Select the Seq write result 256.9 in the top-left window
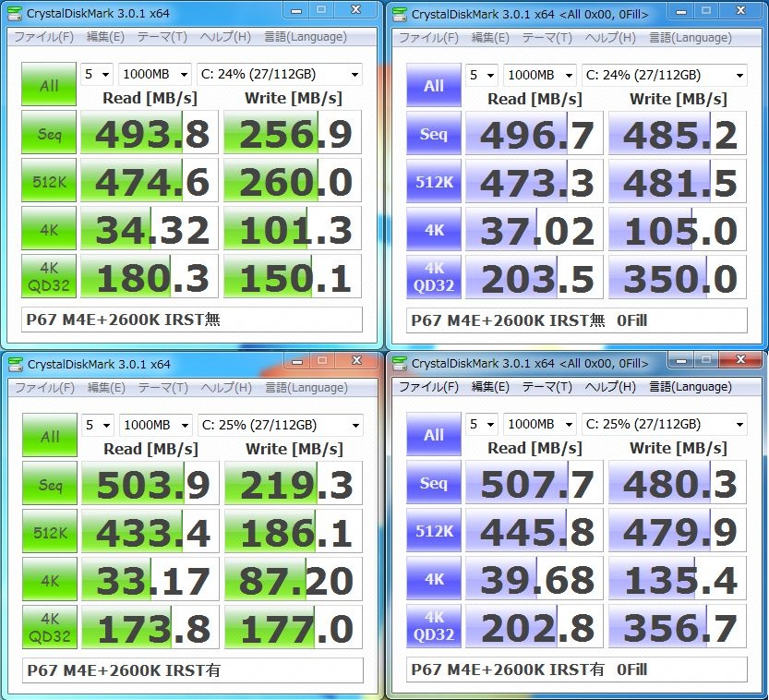Image resolution: width=769 pixels, height=700 pixels. pos(293,132)
